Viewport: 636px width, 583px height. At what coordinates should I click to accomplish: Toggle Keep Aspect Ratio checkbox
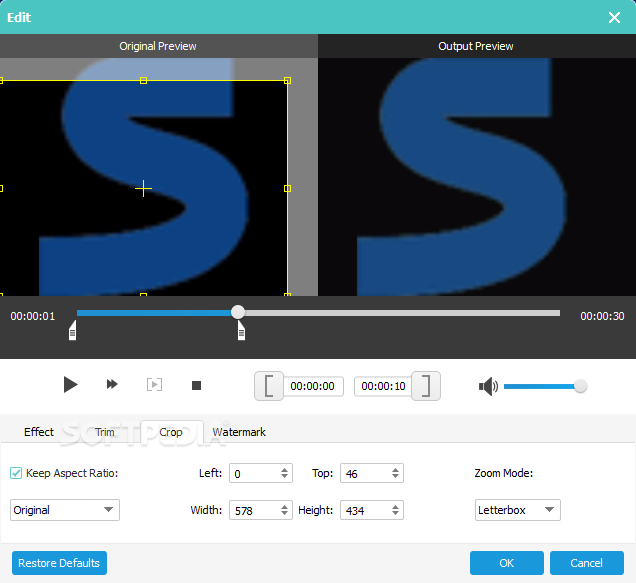click(x=16, y=473)
